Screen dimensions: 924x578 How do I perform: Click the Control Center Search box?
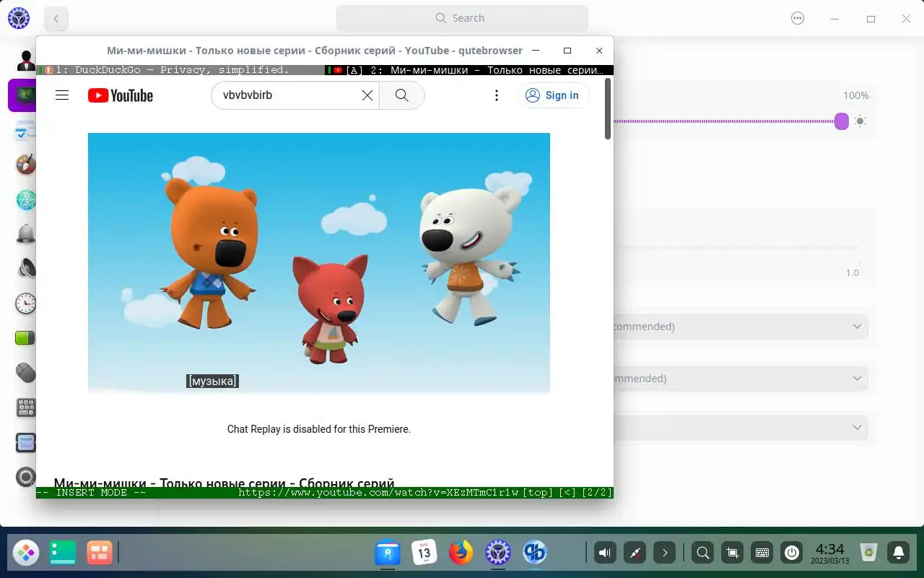coord(462,18)
